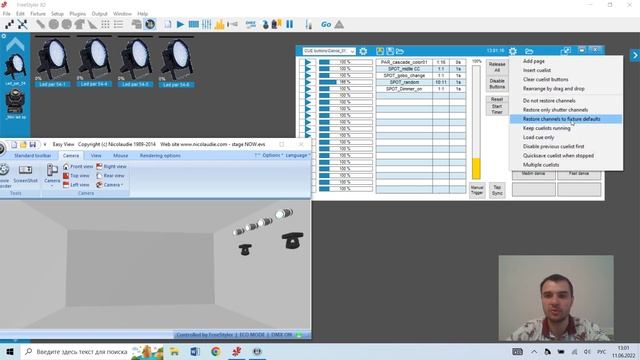Toggle Keep cuelists running option
Viewport: 640px width, 360px height.
click(547, 128)
